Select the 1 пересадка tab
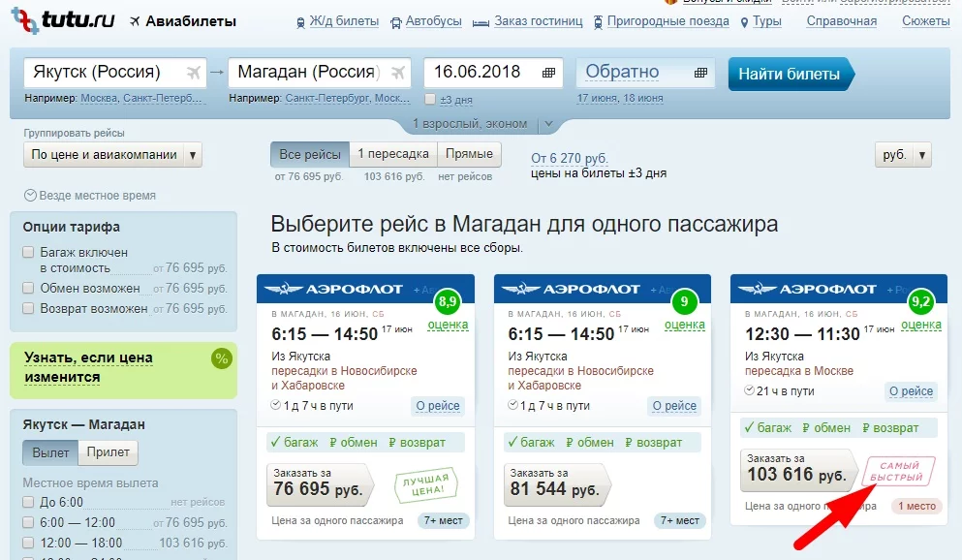 pos(393,155)
